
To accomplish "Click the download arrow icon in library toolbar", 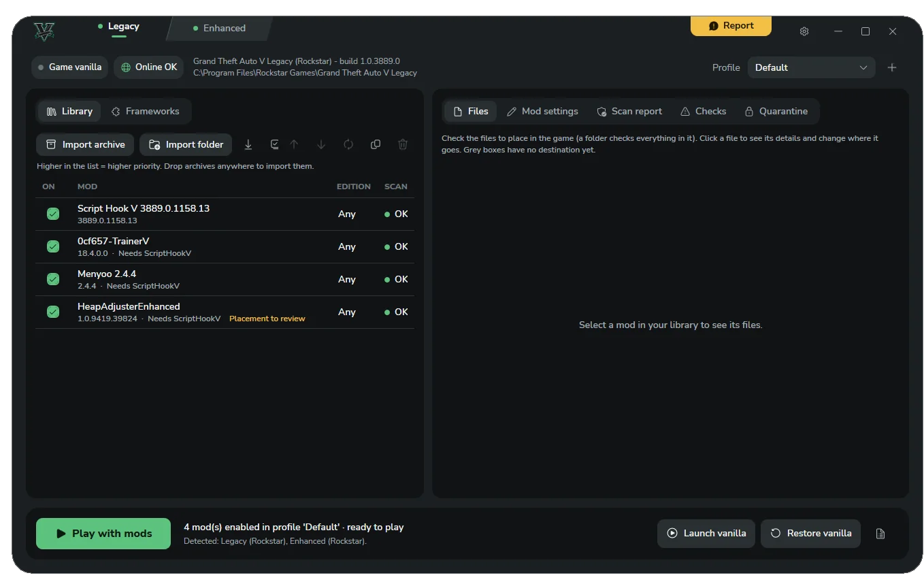I will (x=248, y=144).
